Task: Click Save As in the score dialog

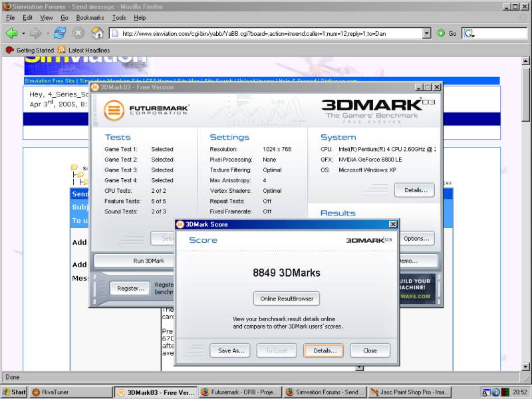Action: (x=230, y=350)
